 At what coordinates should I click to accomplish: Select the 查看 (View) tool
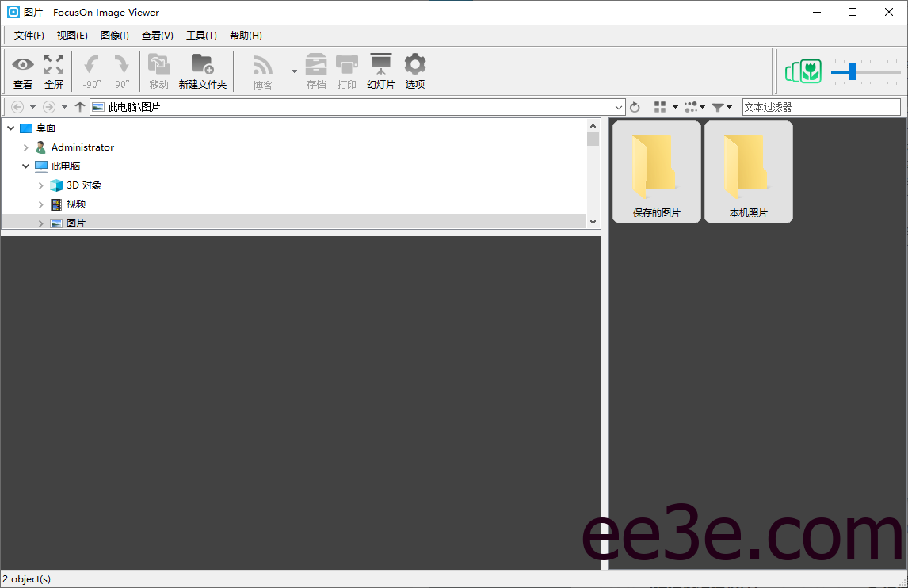coord(23,70)
